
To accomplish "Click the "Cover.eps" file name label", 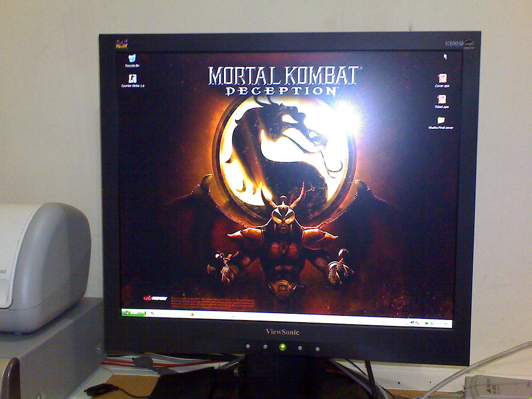I will pos(442,86).
